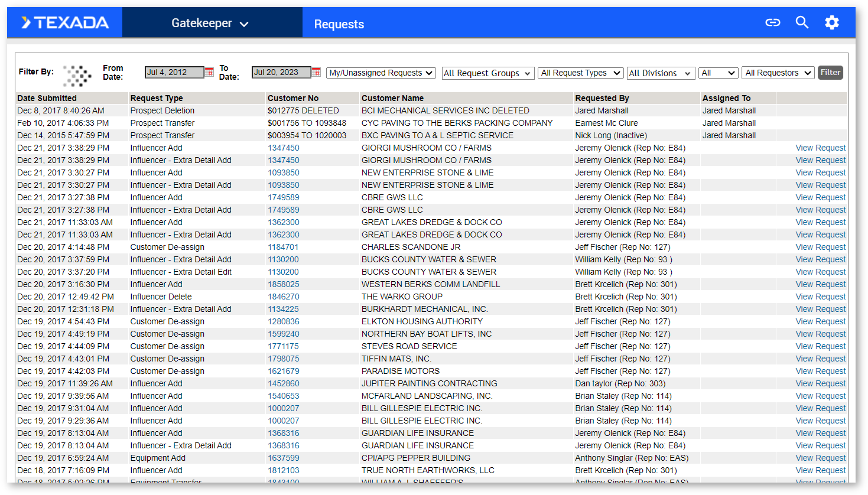Click the Filter button
The width and height of the screenshot is (868, 495).
pos(830,72)
